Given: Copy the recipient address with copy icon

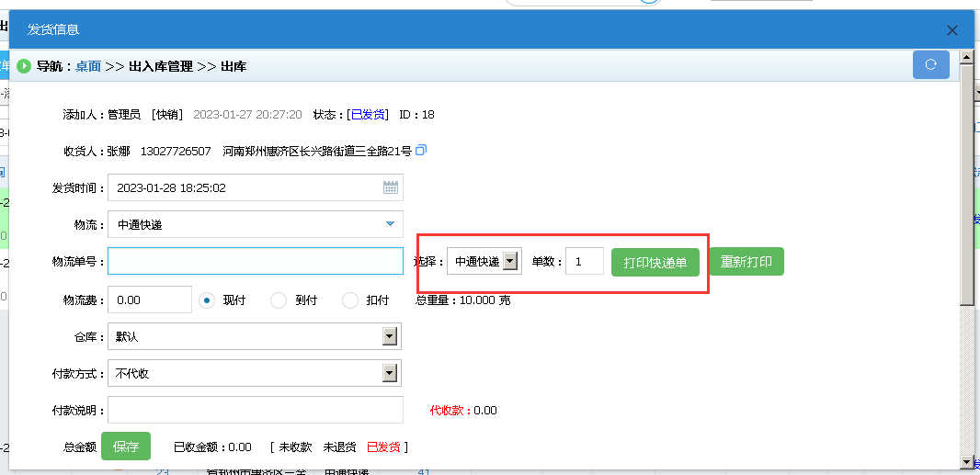Looking at the screenshot, I should click(421, 151).
